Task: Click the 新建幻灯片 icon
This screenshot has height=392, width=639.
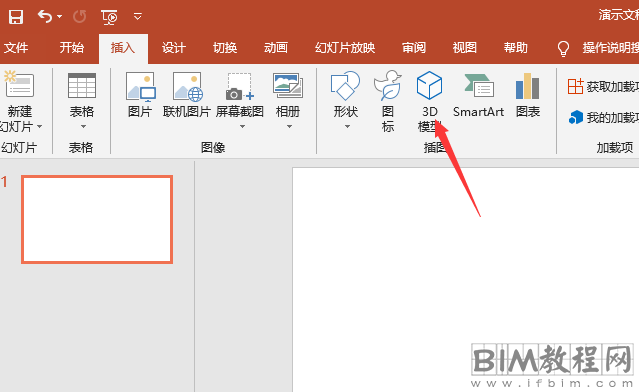Action: point(18,85)
